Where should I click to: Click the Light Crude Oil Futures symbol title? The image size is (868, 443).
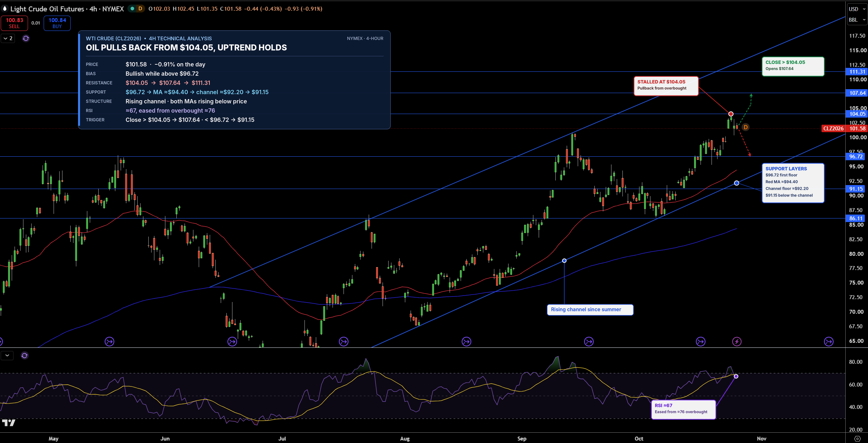(67, 9)
